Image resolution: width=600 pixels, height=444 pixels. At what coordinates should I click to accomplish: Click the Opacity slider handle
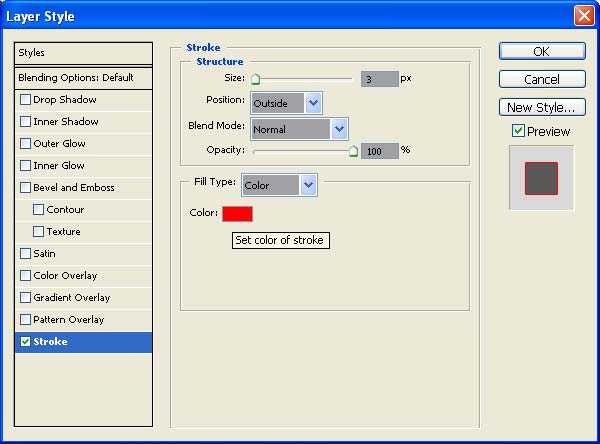pos(353,152)
